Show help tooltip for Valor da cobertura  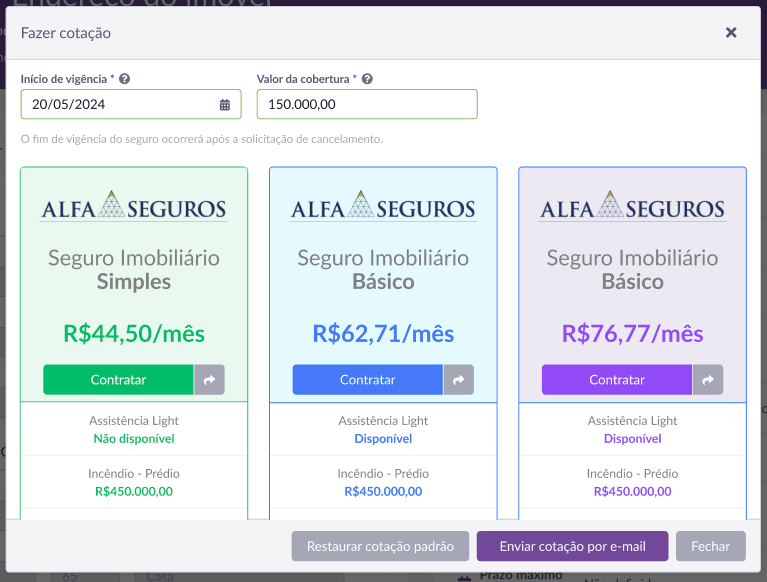coord(367,79)
